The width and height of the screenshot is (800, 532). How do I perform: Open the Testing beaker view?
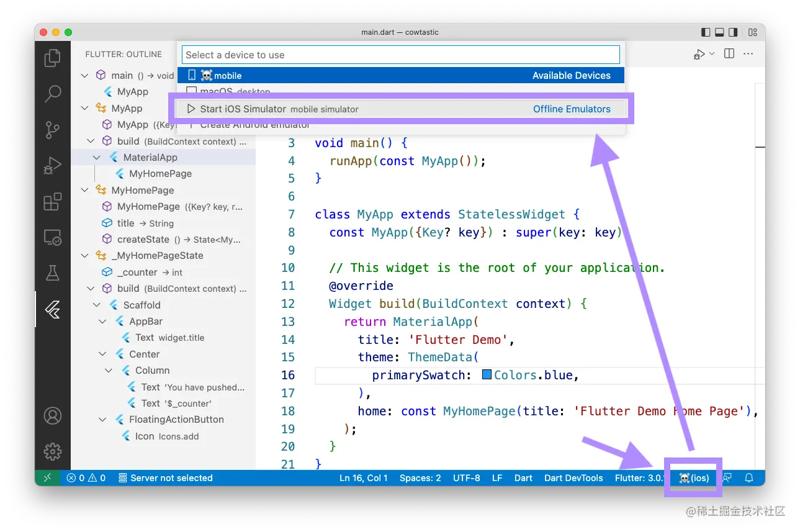pyautogui.click(x=53, y=273)
